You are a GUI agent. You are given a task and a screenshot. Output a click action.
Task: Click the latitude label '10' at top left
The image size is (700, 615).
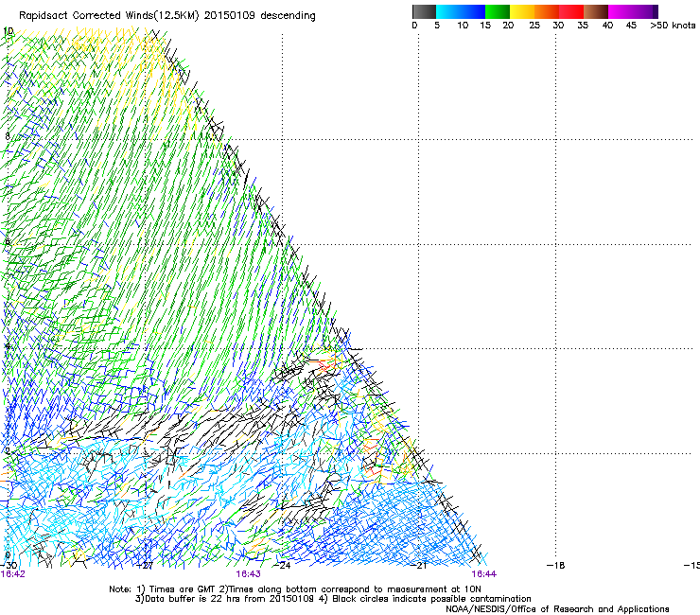[x=9, y=31]
